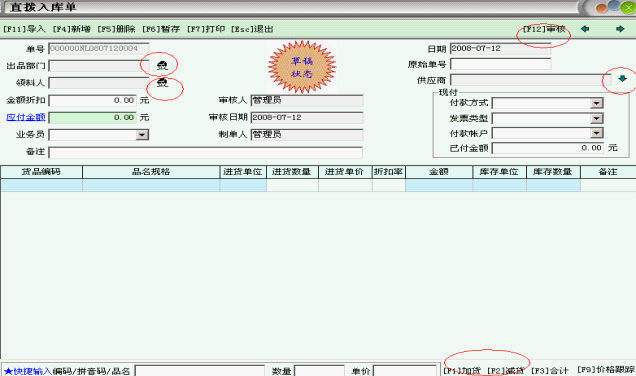
Task: Click [F1]加货 at the bottom
Action: click(462, 371)
